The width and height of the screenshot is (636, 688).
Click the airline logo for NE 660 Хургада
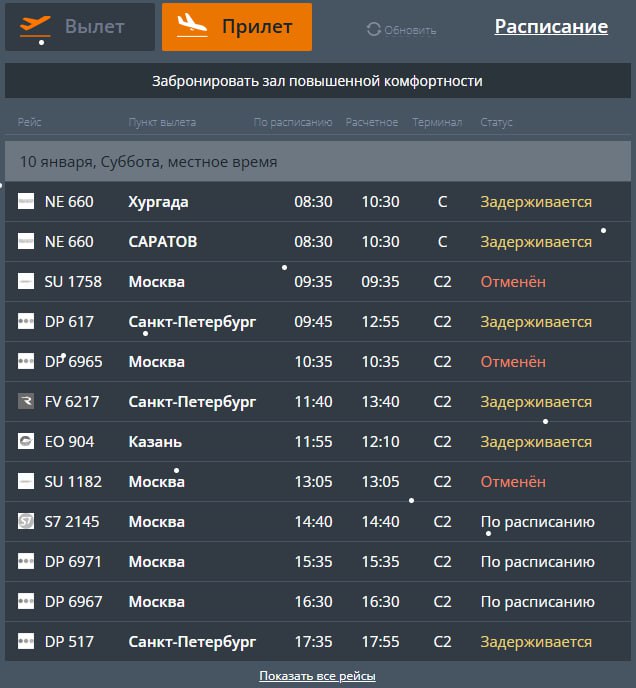coord(26,202)
